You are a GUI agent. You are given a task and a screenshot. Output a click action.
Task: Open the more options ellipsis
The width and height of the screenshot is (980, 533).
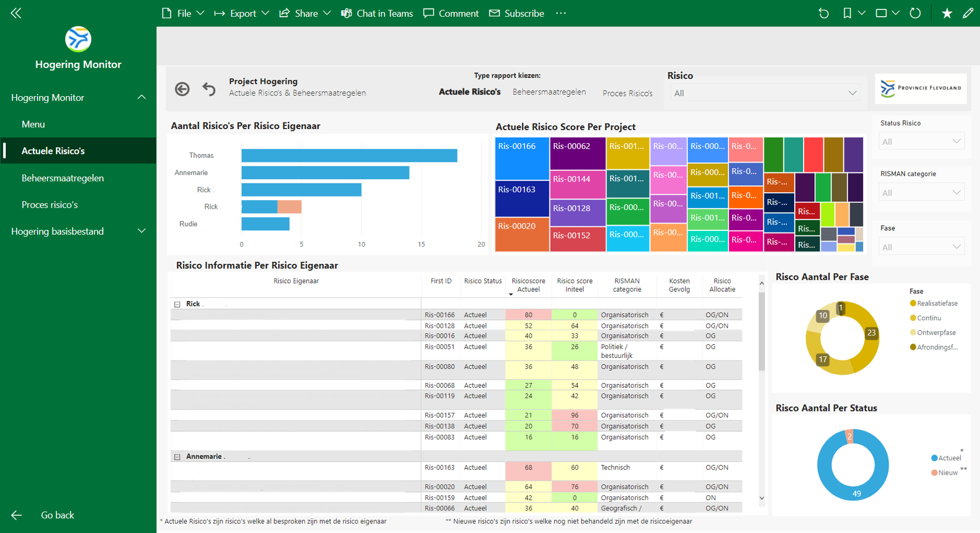(561, 13)
